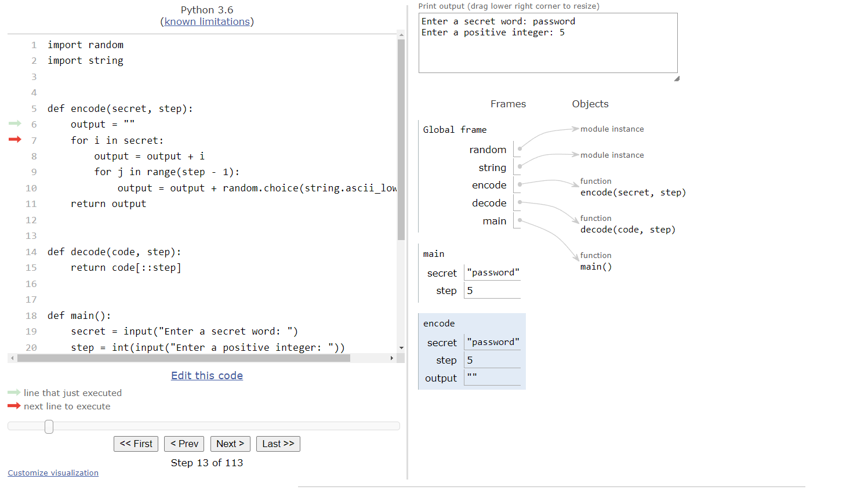The image size is (868, 501).
Task: Click the step progress slider handle
Action: (x=49, y=426)
